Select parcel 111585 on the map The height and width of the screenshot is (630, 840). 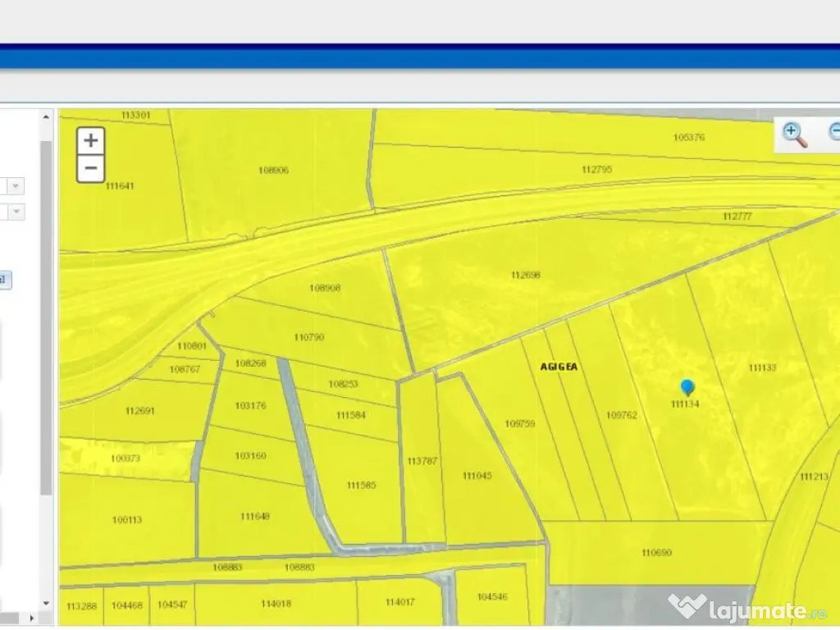tap(361, 486)
